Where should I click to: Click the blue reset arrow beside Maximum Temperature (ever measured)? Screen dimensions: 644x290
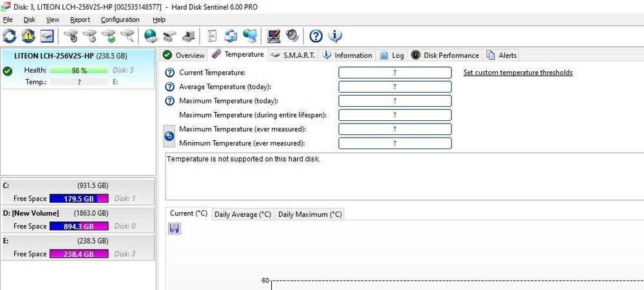169,136
